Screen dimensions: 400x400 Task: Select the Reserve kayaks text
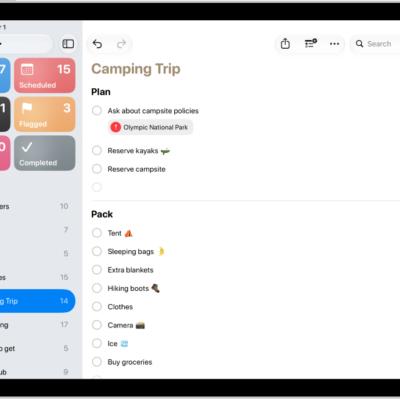pos(133,151)
